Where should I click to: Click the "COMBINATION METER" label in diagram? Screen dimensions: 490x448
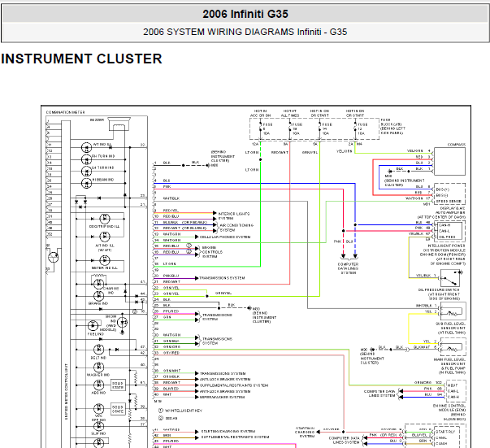[65, 112]
